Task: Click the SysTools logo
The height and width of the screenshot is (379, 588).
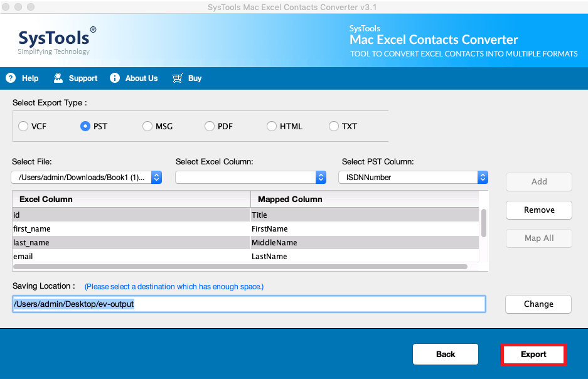Action: tap(57, 41)
